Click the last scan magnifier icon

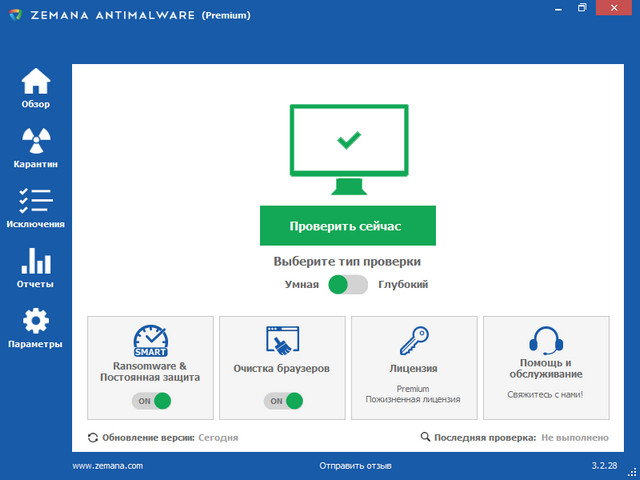426,437
